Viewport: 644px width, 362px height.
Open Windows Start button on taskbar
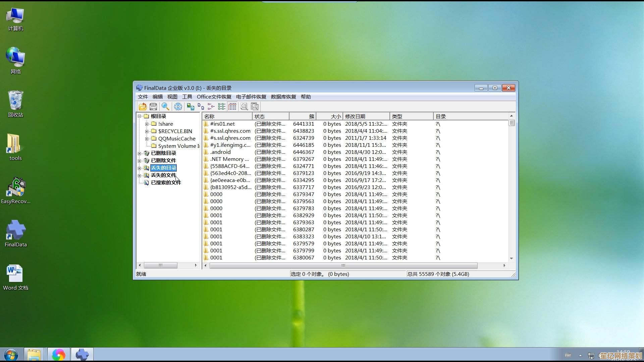(11, 355)
